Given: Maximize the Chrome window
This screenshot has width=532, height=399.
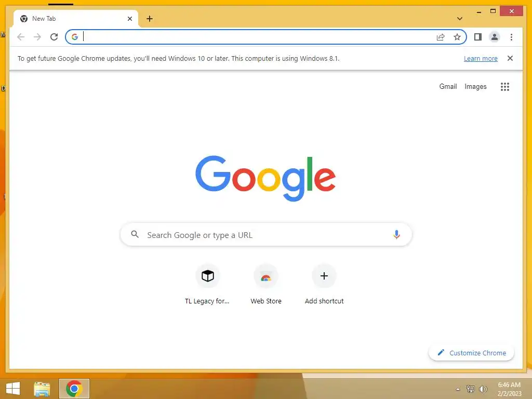Looking at the screenshot, I should point(493,11).
